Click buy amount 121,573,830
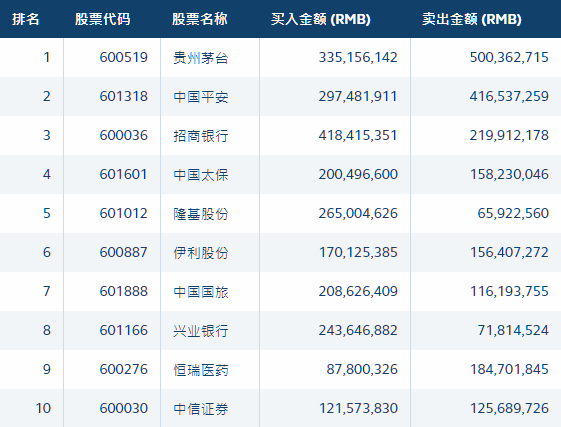The height and width of the screenshot is (427, 561). point(358,408)
